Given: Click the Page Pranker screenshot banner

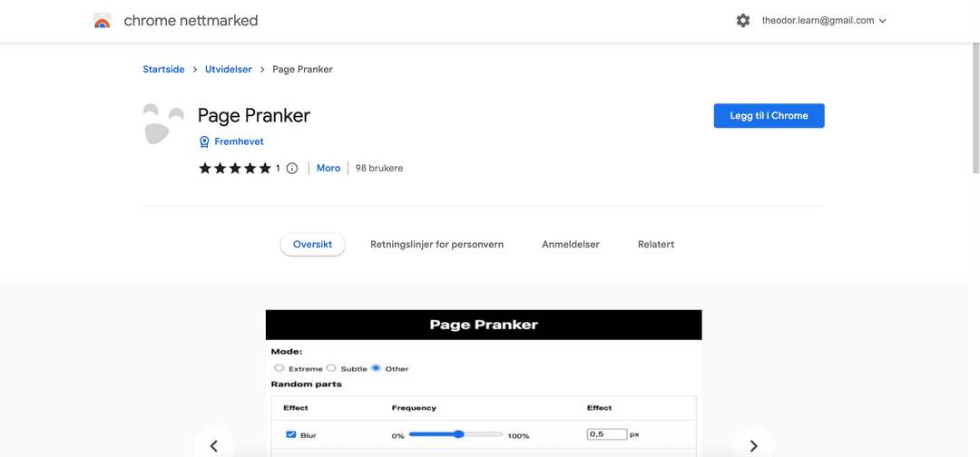Looking at the screenshot, I should pyautogui.click(x=484, y=325).
